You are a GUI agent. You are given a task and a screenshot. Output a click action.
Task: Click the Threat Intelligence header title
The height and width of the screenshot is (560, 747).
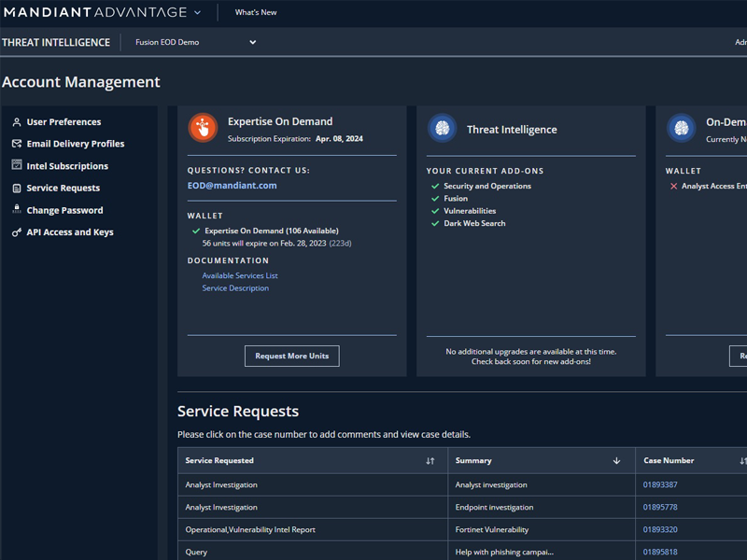56,42
